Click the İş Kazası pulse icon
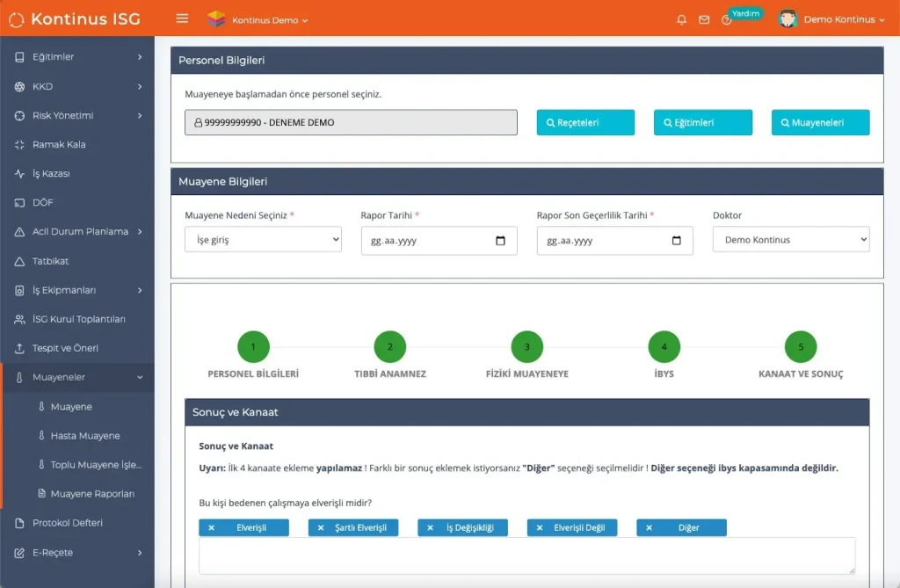 pyautogui.click(x=19, y=173)
